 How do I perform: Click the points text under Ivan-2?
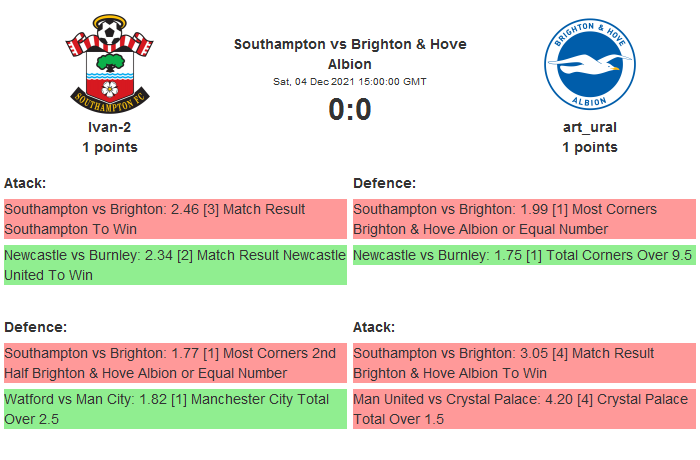pyautogui.click(x=110, y=147)
